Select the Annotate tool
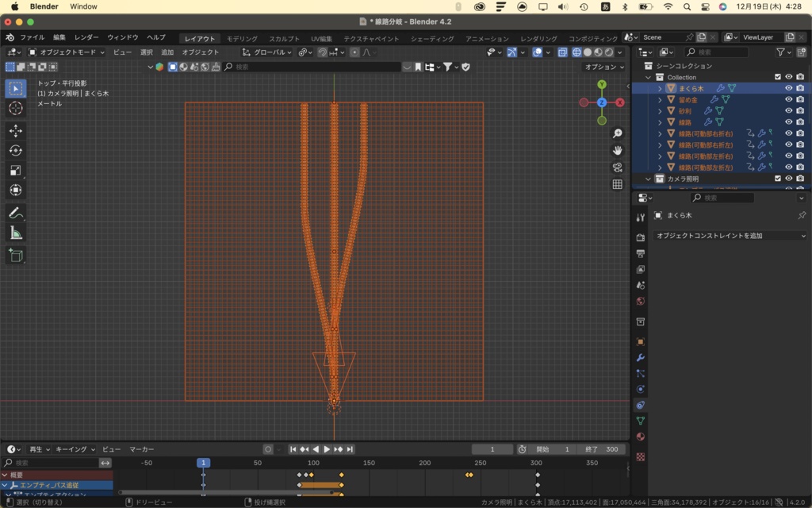The height and width of the screenshot is (508, 812). coord(16,211)
